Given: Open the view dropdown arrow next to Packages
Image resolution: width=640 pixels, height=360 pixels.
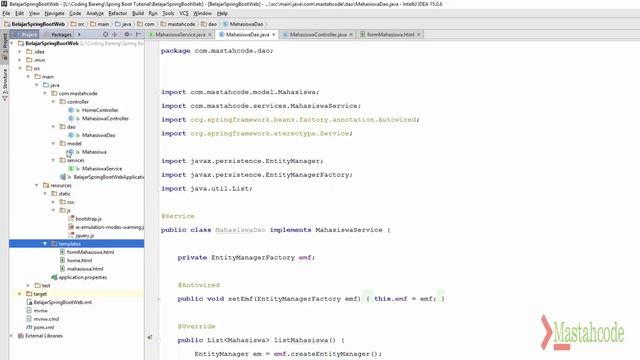Looking at the screenshot, I should point(79,35).
